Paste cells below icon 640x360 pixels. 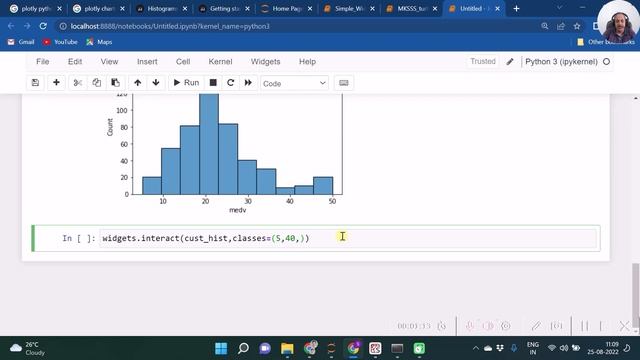(x=116, y=83)
